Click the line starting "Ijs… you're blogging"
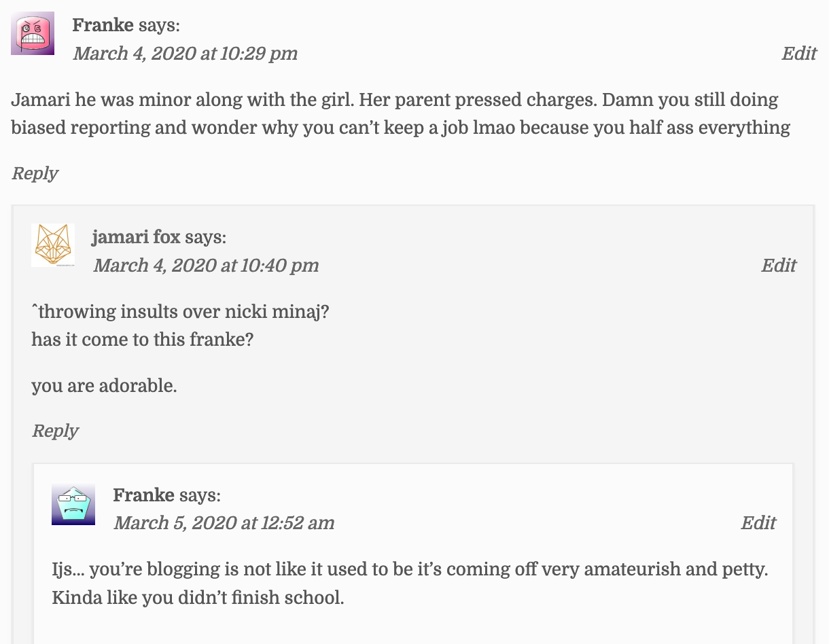This screenshot has width=829, height=644. click(x=409, y=569)
